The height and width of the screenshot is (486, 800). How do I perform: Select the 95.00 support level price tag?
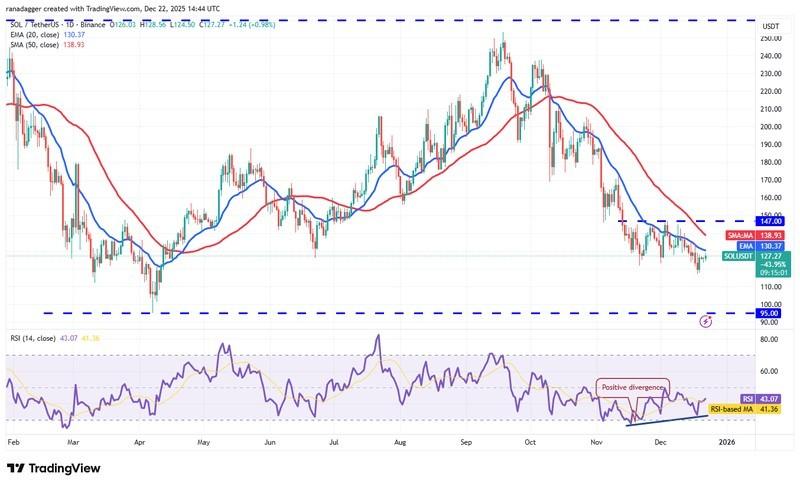point(771,313)
